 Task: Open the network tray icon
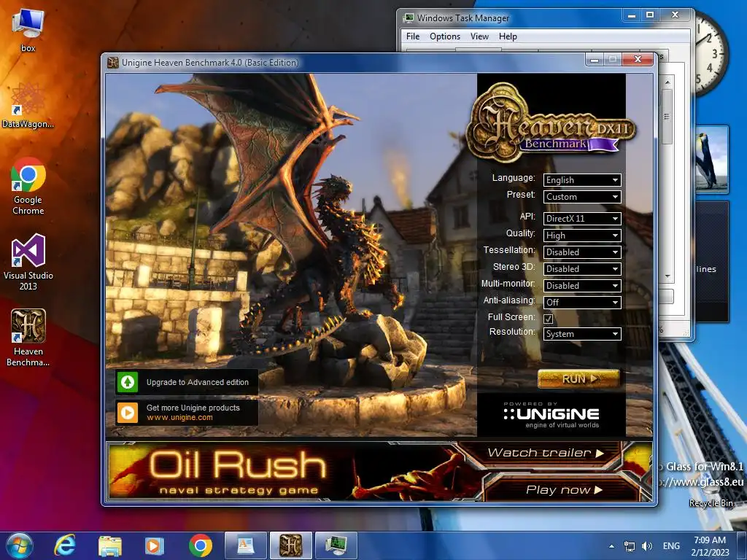pos(630,546)
